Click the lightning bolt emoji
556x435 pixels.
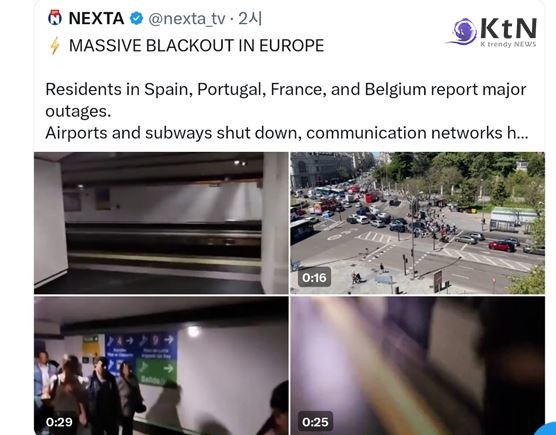tap(55, 46)
